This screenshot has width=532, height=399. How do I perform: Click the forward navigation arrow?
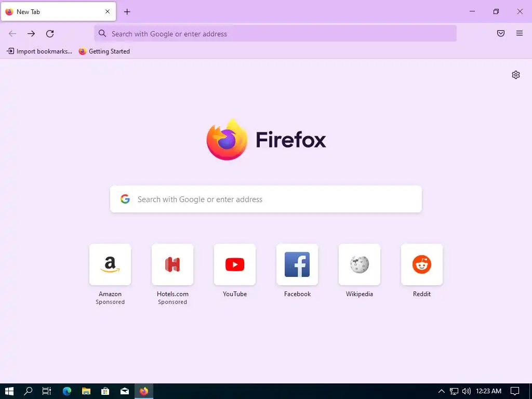pos(31,34)
